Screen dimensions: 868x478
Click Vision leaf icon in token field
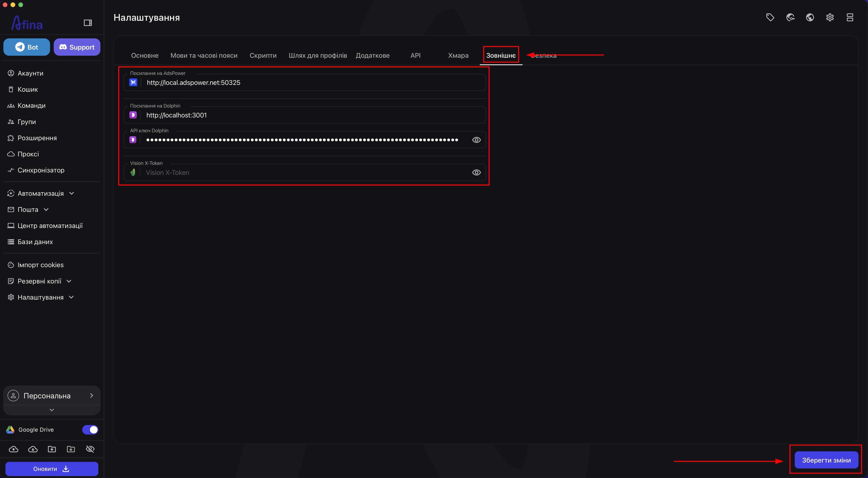click(x=133, y=172)
